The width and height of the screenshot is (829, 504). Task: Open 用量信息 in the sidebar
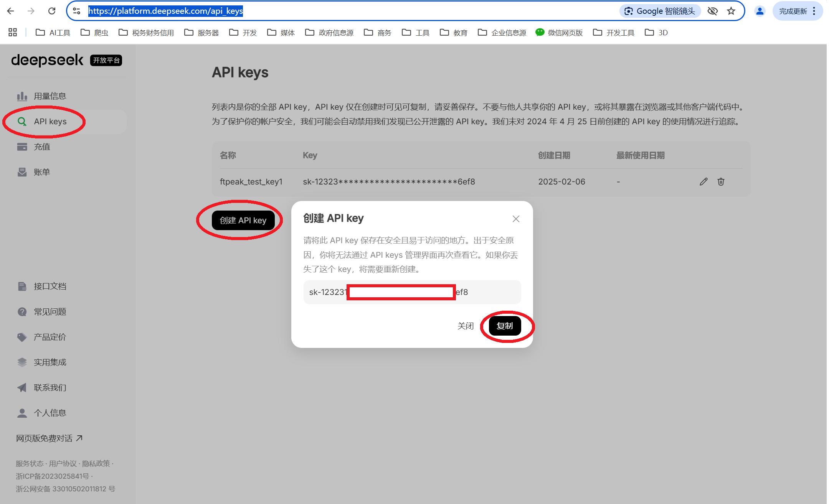50,96
